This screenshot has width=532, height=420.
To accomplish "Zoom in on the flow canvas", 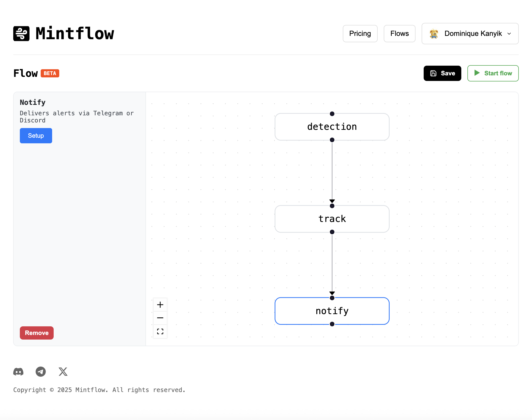I will tap(160, 304).
